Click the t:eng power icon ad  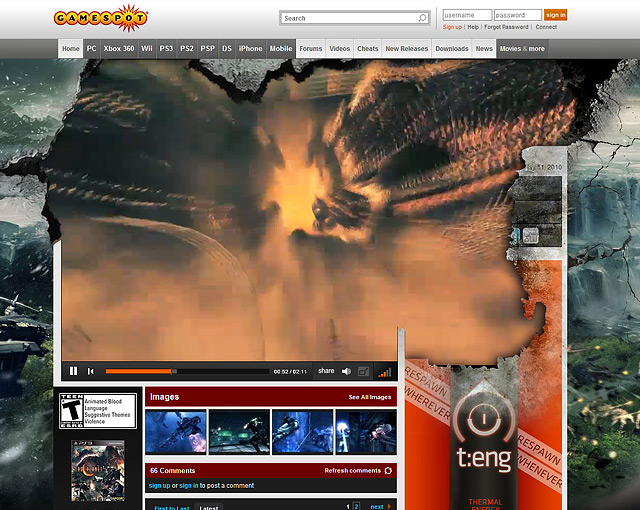click(x=484, y=418)
